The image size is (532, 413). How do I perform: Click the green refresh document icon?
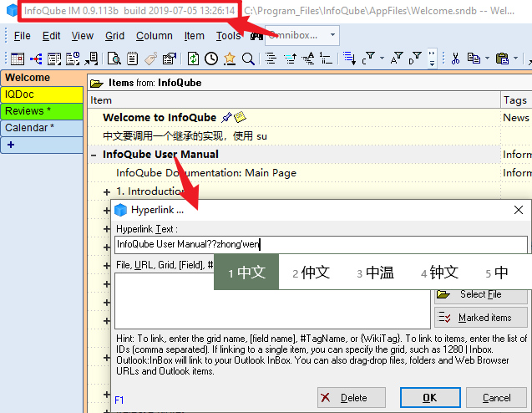[193, 59]
